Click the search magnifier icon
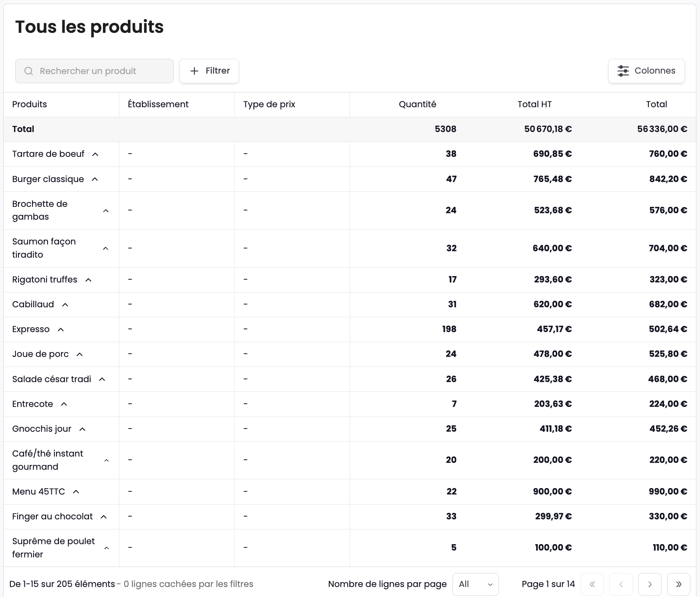Viewport: 700px width, 597px height. click(x=28, y=71)
